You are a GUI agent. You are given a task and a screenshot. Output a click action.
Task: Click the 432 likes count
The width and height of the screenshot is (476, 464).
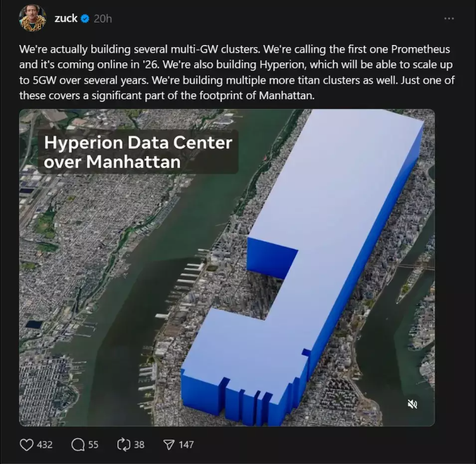44,444
